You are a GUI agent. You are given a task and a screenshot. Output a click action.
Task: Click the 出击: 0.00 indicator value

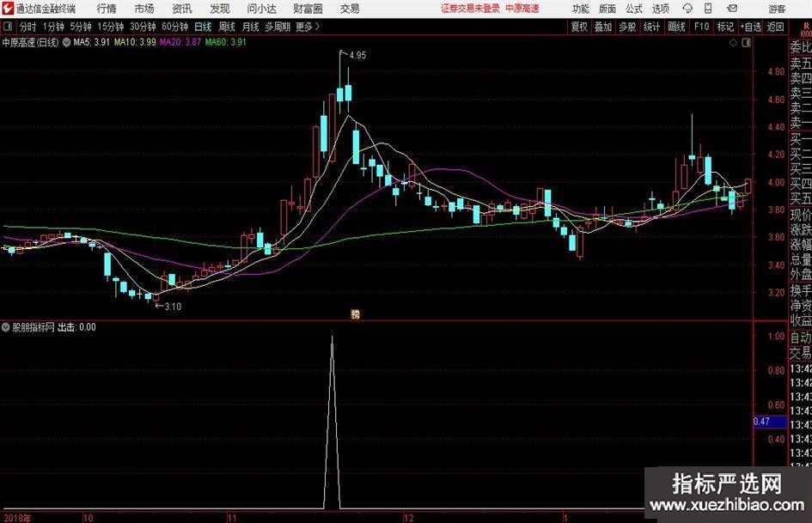pos(76,327)
